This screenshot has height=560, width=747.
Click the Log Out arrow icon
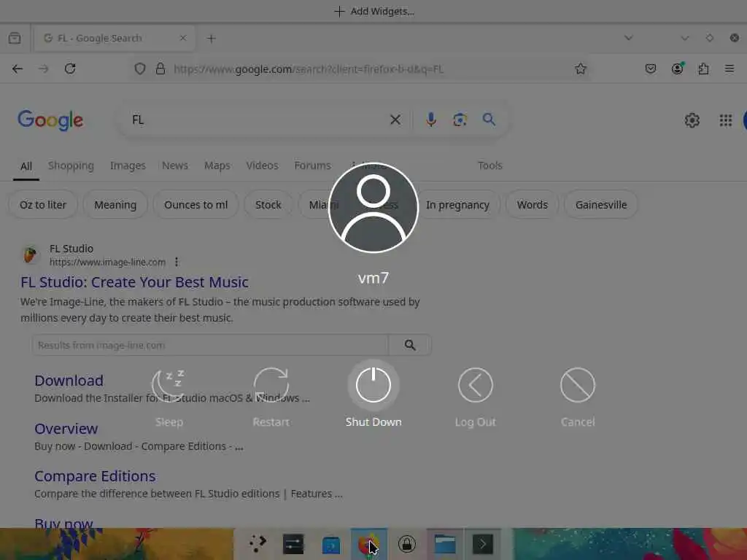click(x=476, y=385)
